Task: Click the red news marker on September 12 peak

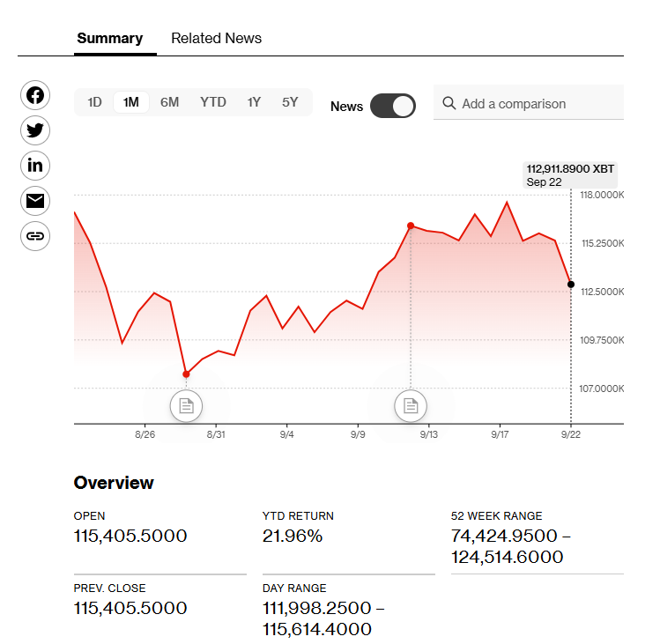Action: [x=411, y=226]
